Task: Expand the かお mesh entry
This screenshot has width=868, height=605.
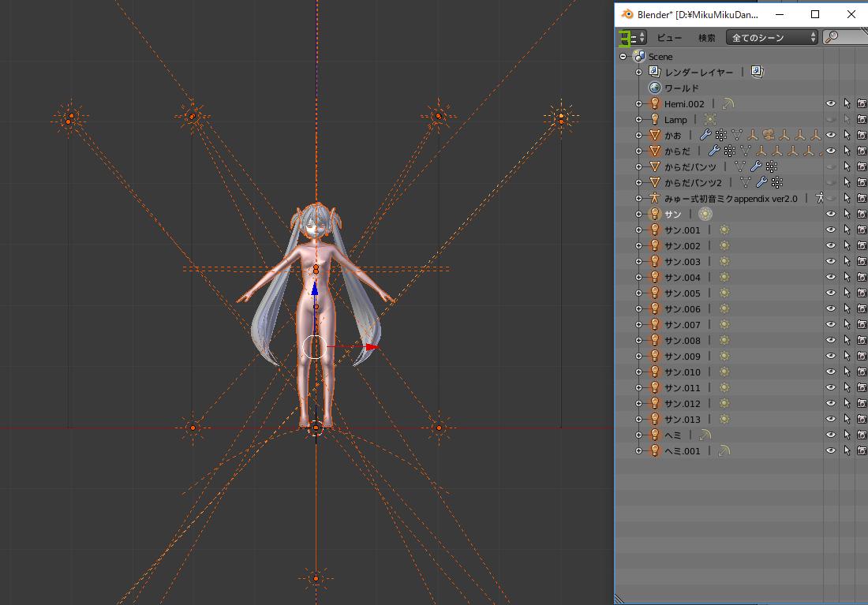Action: click(x=639, y=135)
